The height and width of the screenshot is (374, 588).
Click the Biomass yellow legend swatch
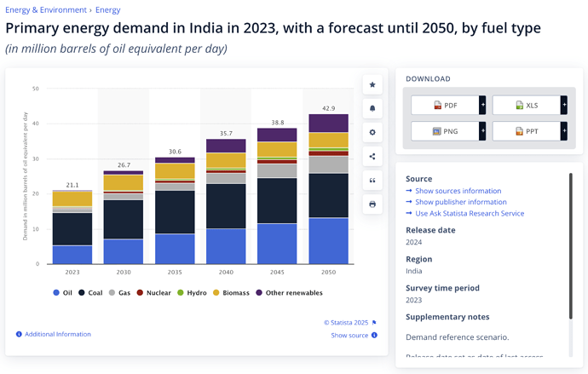(x=216, y=293)
